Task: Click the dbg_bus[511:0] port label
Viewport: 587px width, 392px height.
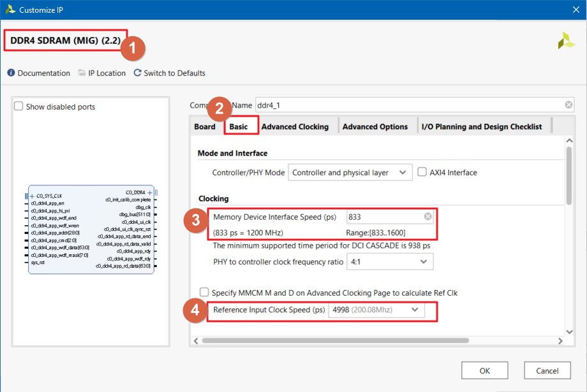Action: coord(135,214)
